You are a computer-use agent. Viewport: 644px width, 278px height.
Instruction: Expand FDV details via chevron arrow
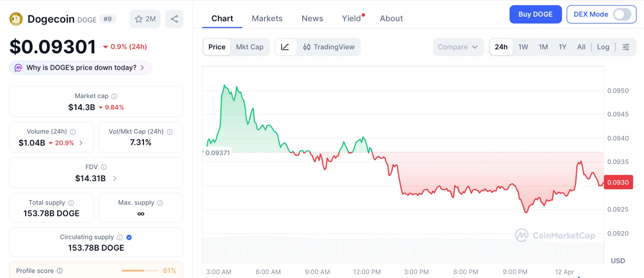114,178
